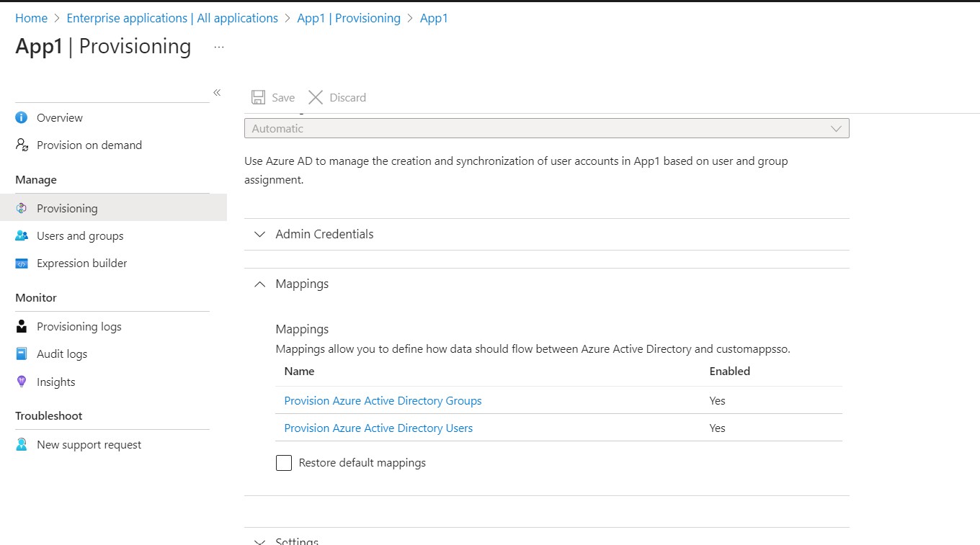
Task: Click Yes in the Groups mapping row
Action: point(717,400)
